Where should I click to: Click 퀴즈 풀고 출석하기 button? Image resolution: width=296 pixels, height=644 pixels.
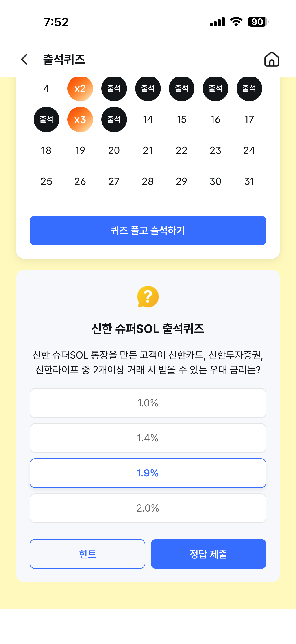point(148,231)
